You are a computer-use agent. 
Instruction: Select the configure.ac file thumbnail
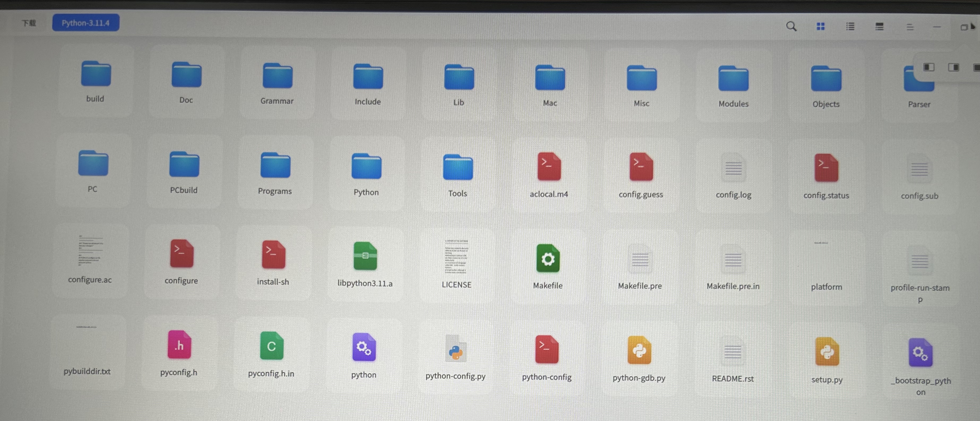[91, 251]
